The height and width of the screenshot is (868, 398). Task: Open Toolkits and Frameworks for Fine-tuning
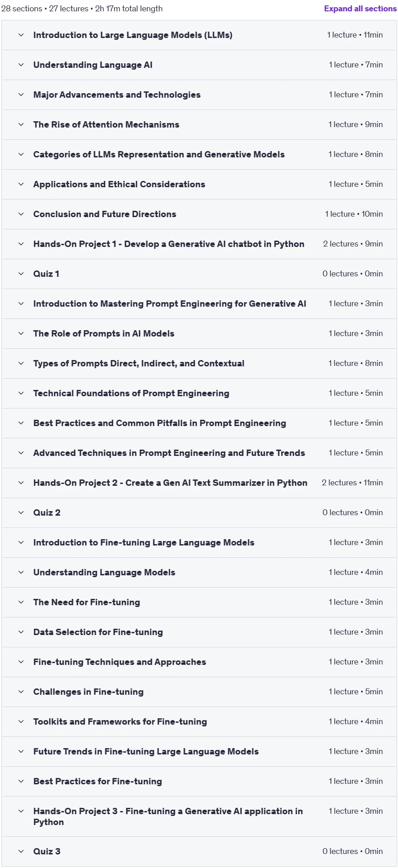[x=199, y=721]
